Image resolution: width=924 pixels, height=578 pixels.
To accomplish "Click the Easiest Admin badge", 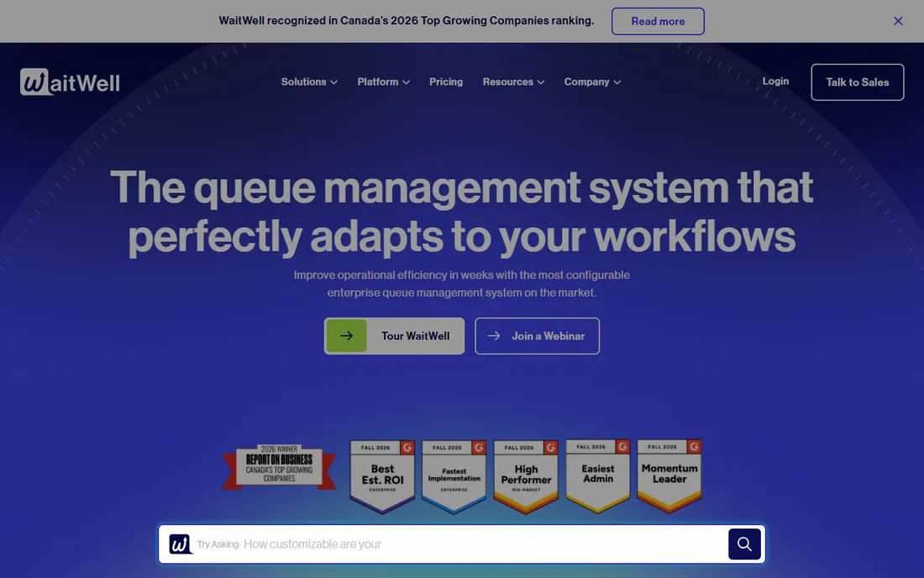I will coord(597,476).
